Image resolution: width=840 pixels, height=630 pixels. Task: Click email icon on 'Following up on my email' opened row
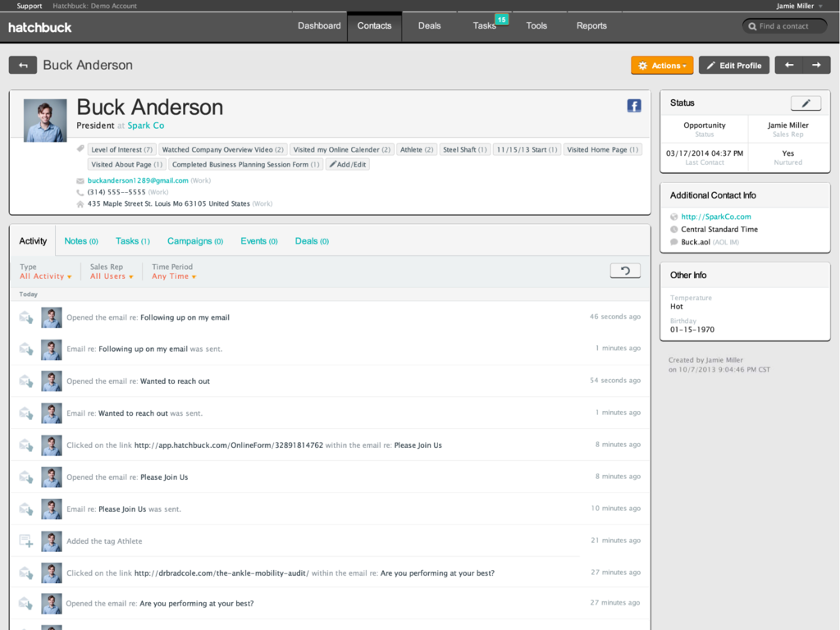click(x=26, y=317)
